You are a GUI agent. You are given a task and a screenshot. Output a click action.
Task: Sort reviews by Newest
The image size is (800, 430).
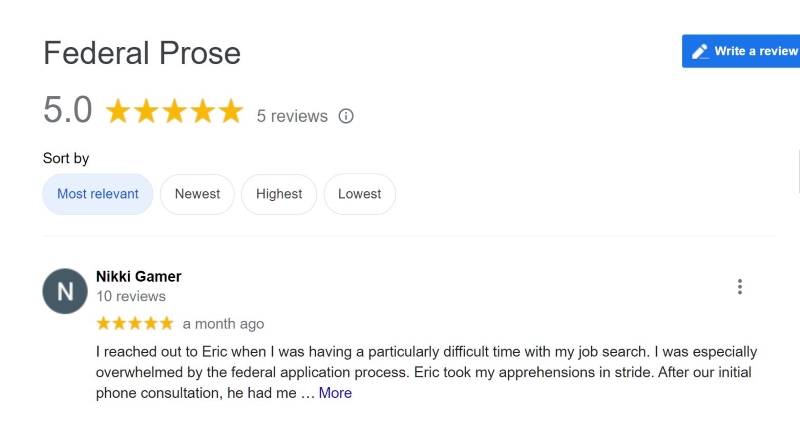(197, 194)
